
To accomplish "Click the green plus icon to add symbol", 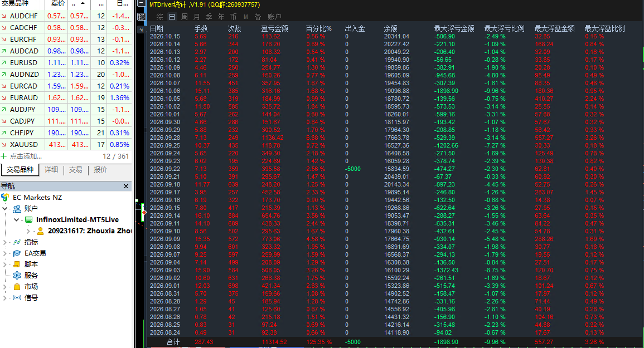I will point(4,156).
